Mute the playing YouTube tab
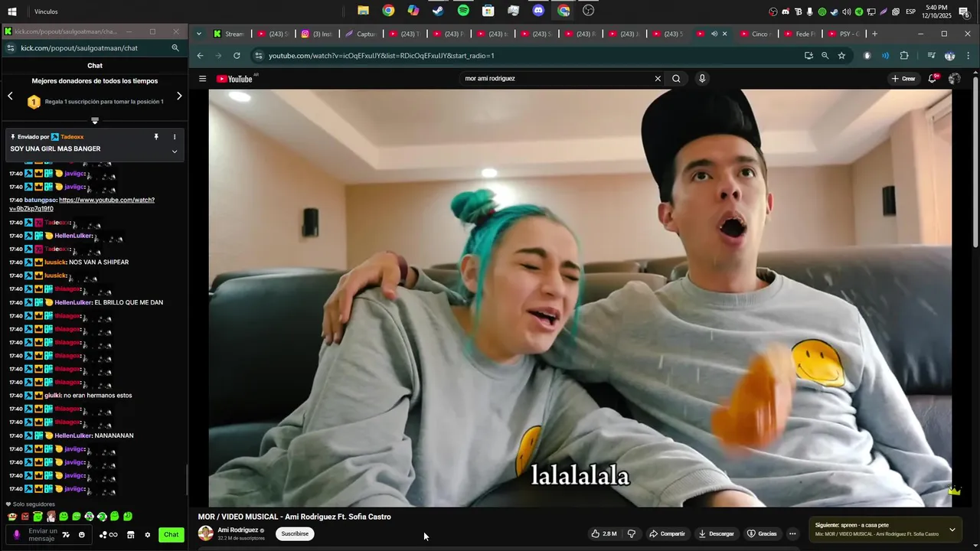The width and height of the screenshot is (980, 551). pyautogui.click(x=714, y=34)
